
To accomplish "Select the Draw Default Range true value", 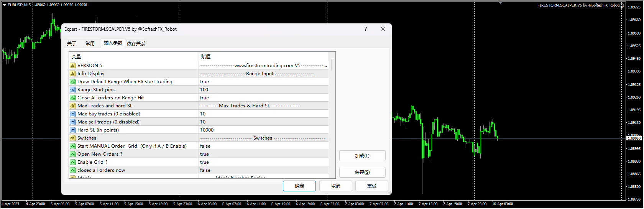I will coord(264,82).
